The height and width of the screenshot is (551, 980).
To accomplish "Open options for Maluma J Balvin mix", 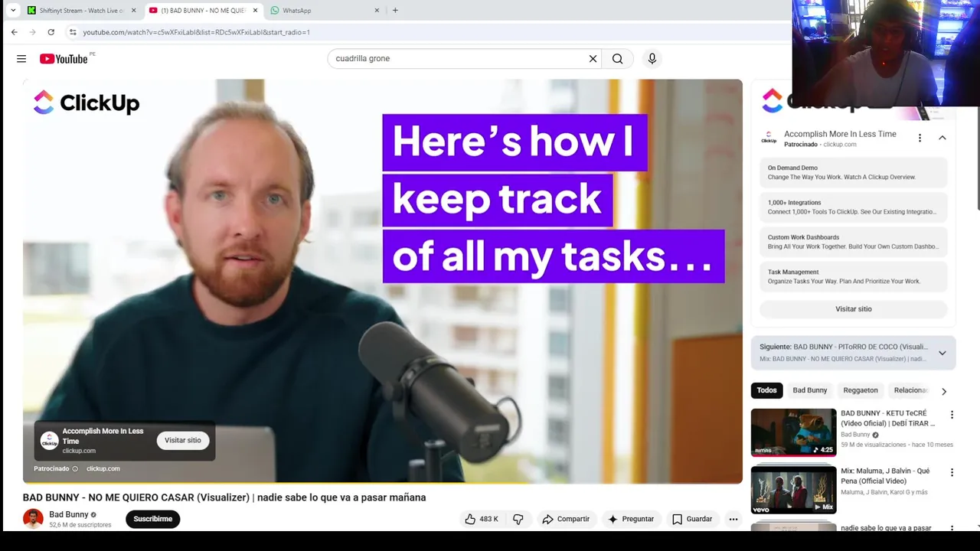I will [952, 472].
